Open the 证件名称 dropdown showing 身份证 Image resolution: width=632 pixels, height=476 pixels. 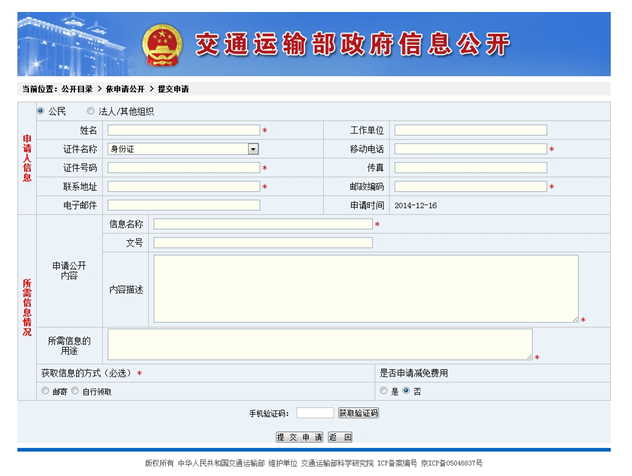[x=183, y=149]
